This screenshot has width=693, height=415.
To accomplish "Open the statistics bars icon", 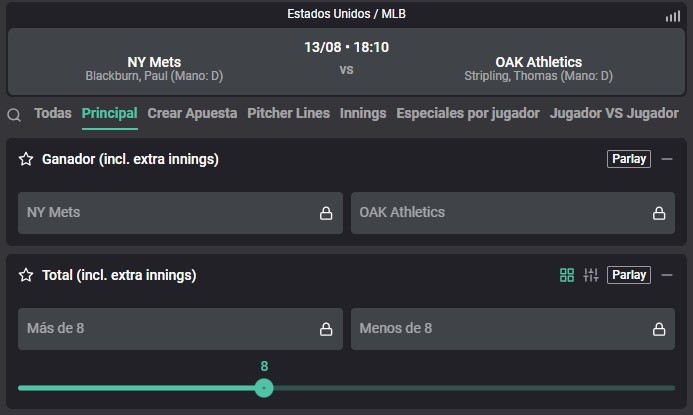I will point(673,16).
